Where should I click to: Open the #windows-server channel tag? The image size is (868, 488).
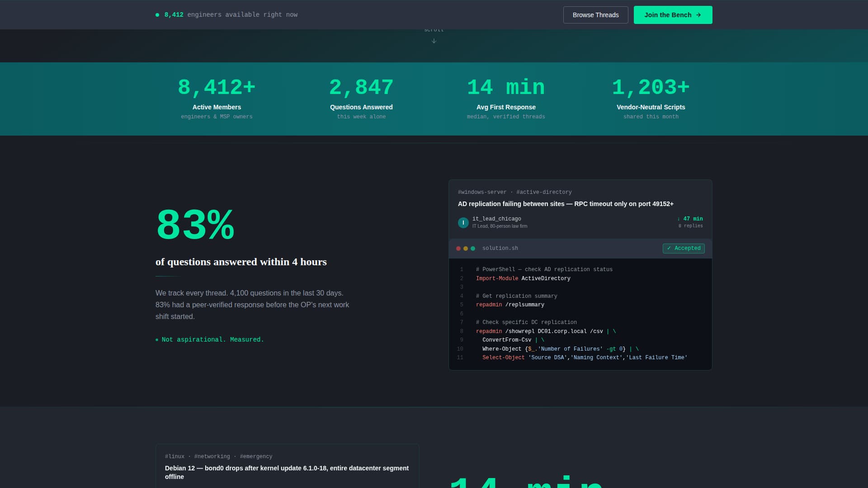482,192
